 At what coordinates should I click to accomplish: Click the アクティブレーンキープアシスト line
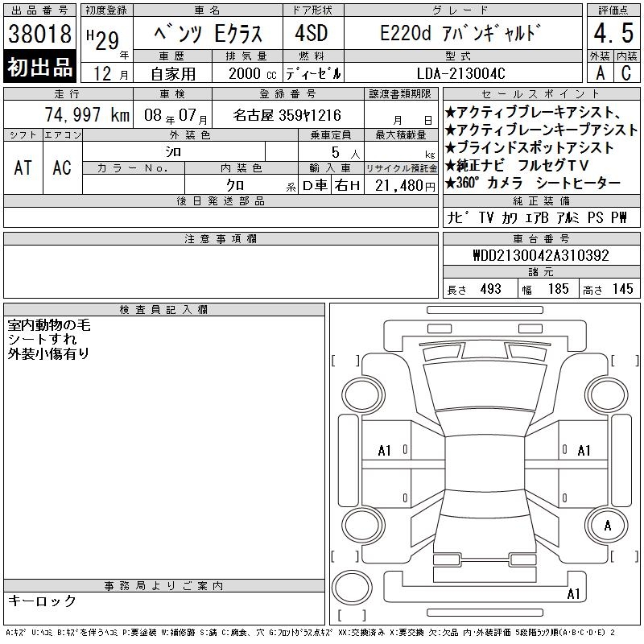(541, 130)
